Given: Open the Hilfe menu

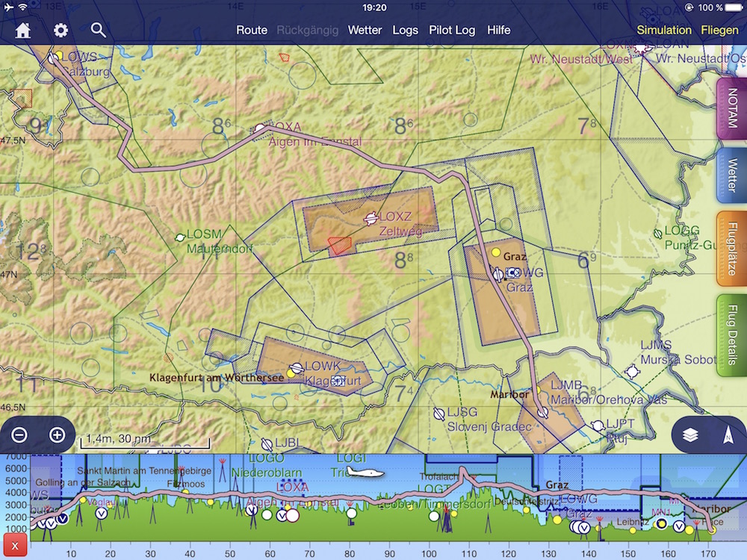Looking at the screenshot, I should tap(499, 30).
